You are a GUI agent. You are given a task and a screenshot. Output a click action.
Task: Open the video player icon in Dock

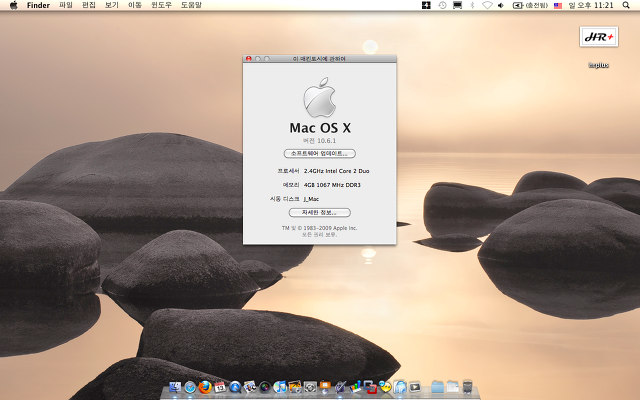coord(415,387)
